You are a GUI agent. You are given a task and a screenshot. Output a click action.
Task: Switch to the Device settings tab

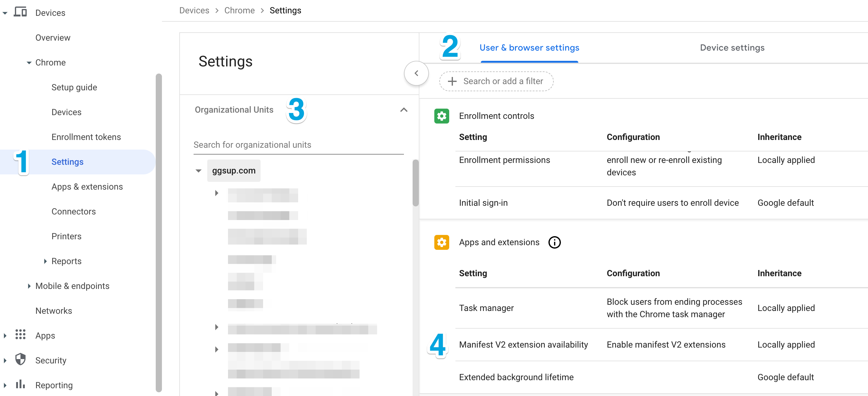(x=732, y=48)
